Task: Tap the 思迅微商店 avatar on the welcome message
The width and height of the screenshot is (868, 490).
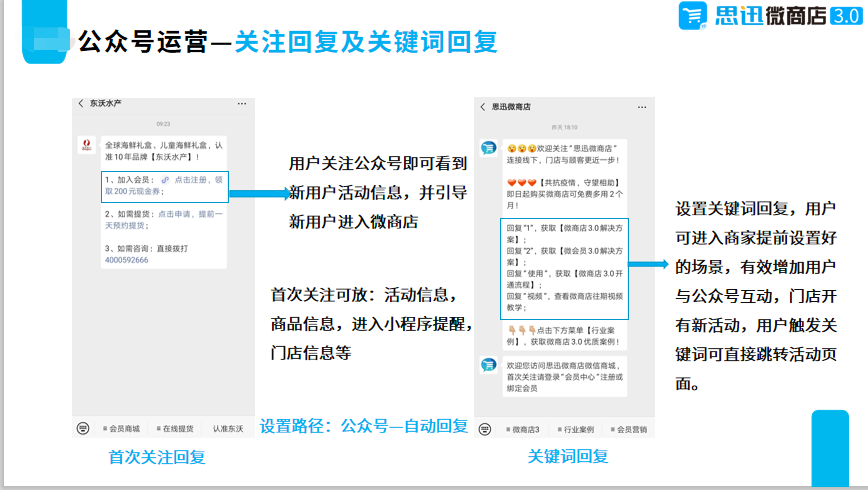Action: [489, 148]
